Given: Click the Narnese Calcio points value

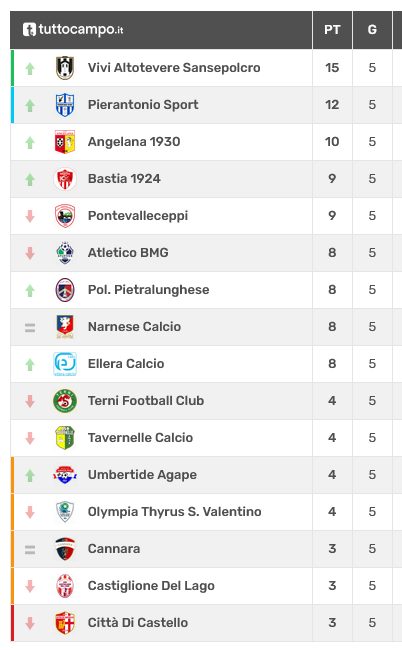Looking at the screenshot, I should 332,327.
